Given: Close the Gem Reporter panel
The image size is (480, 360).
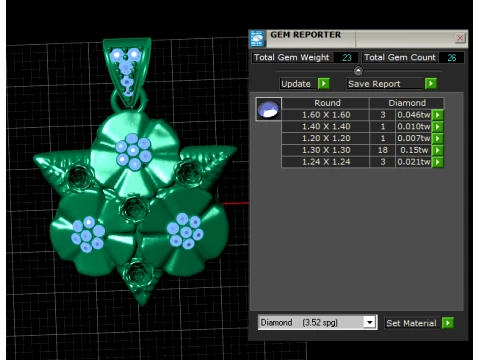Looking at the screenshot, I should (460, 38).
